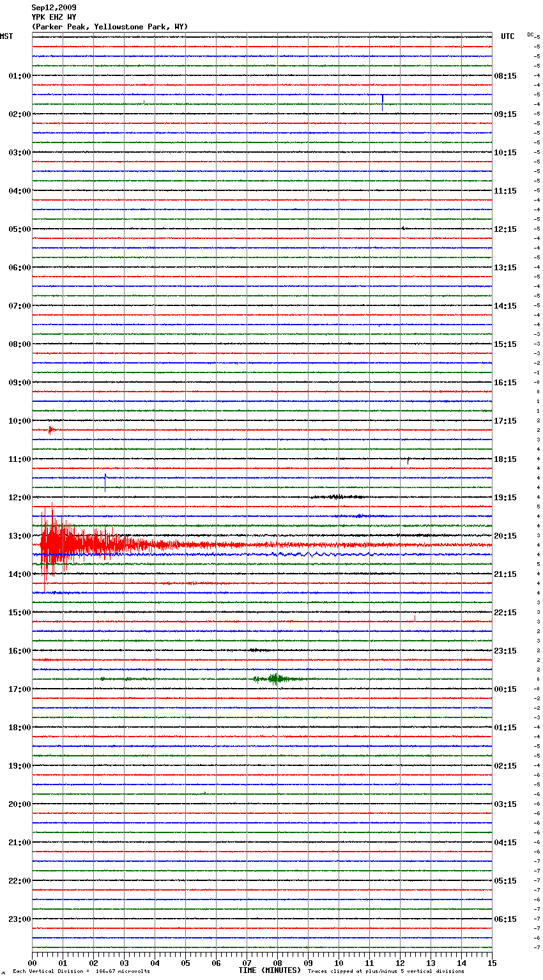
Task: Select the 13:00 MST row label
Action: click(19, 536)
